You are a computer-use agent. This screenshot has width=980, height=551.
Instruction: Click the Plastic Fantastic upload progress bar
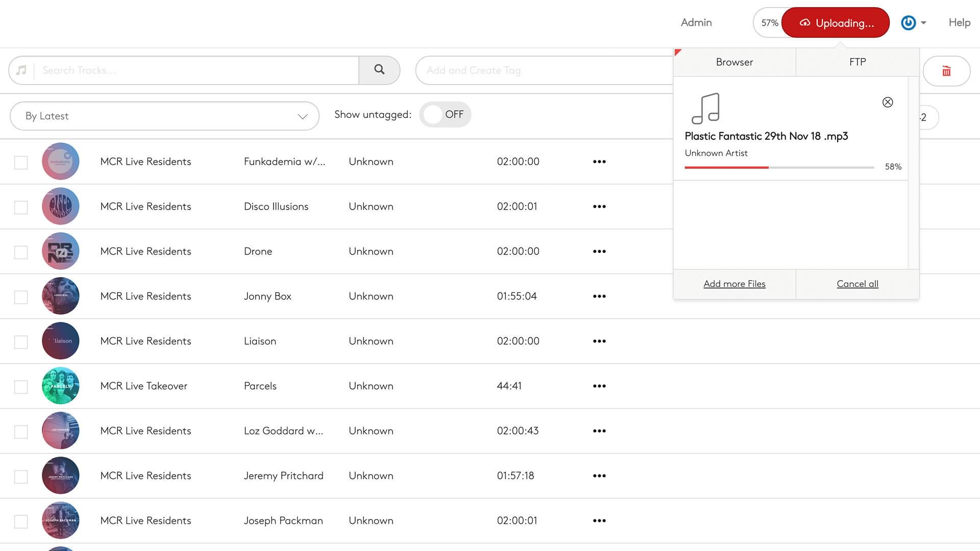[779, 167]
